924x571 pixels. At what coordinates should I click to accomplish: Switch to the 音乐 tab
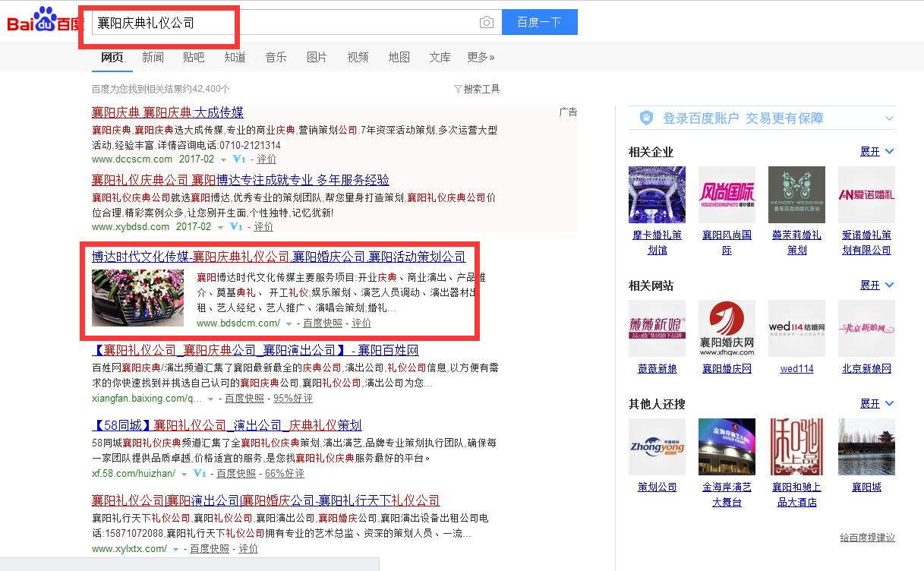[276, 57]
